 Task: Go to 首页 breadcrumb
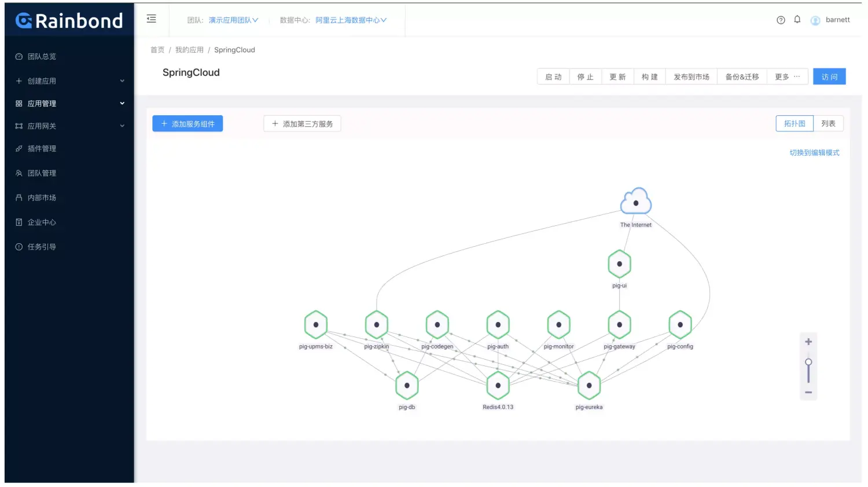click(x=157, y=50)
